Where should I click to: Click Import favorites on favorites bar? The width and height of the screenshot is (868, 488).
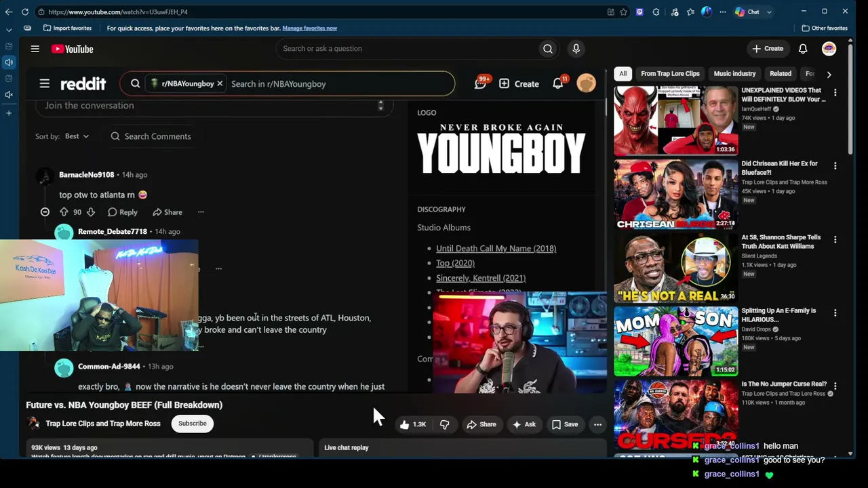pos(67,28)
